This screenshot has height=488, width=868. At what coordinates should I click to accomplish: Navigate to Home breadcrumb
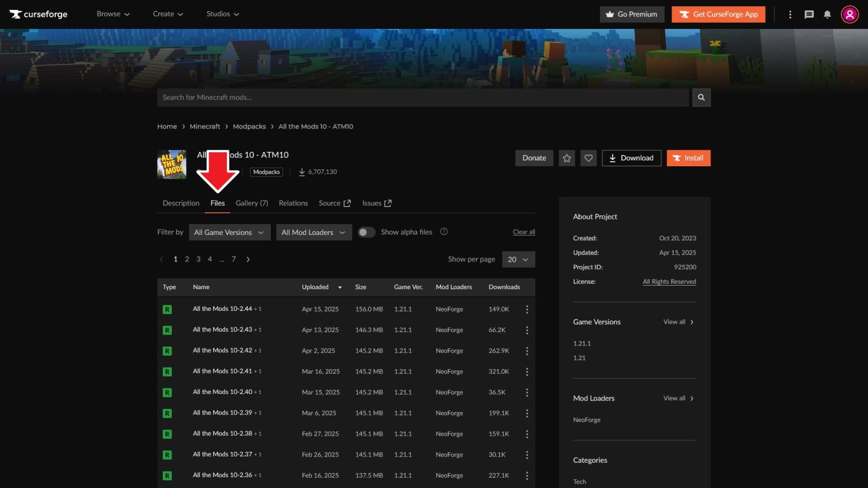click(167, 127)
